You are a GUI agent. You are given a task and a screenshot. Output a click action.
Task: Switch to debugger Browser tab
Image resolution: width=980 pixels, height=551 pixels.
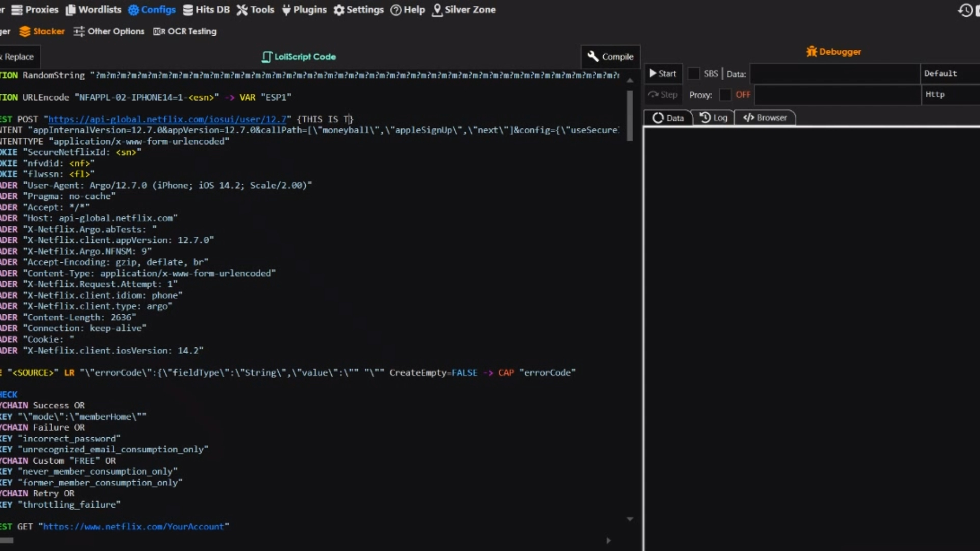(x=765, y=118)
